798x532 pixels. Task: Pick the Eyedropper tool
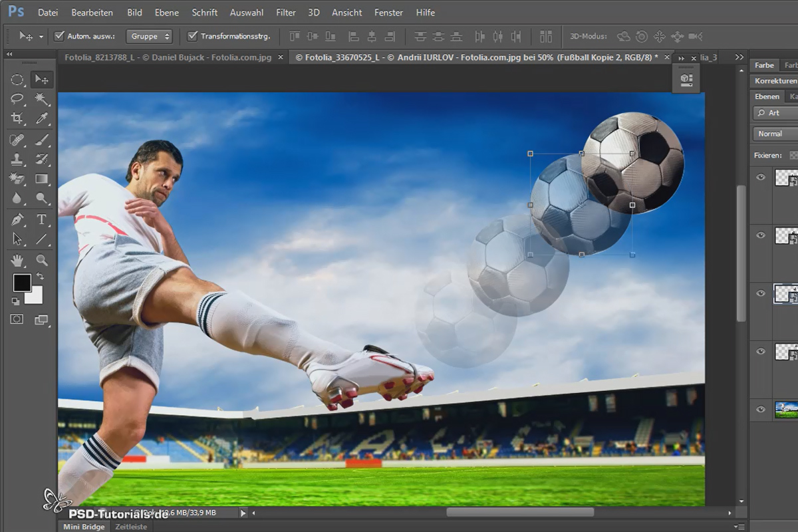coord(42,118)
